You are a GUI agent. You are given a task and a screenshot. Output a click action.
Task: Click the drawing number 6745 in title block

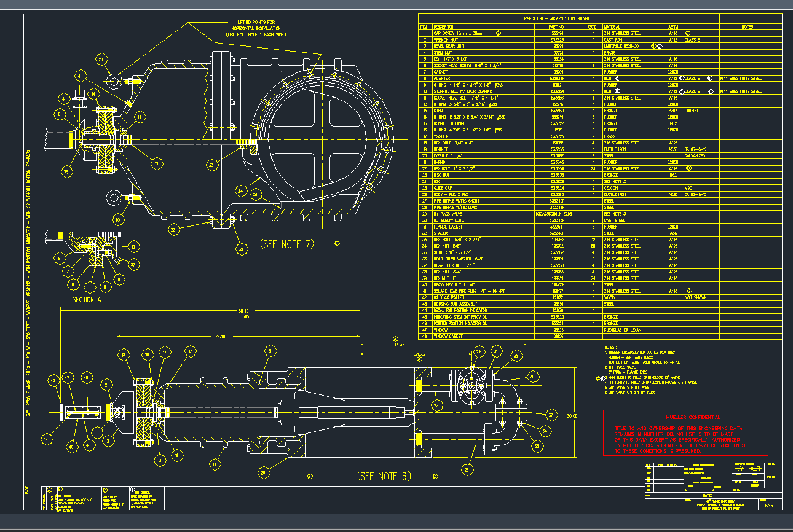point(770,506)
